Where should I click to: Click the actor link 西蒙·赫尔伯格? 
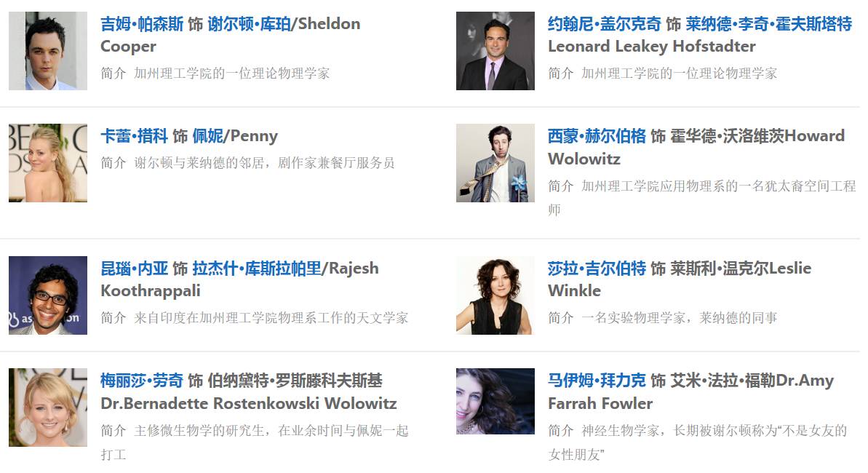point(597,135)
